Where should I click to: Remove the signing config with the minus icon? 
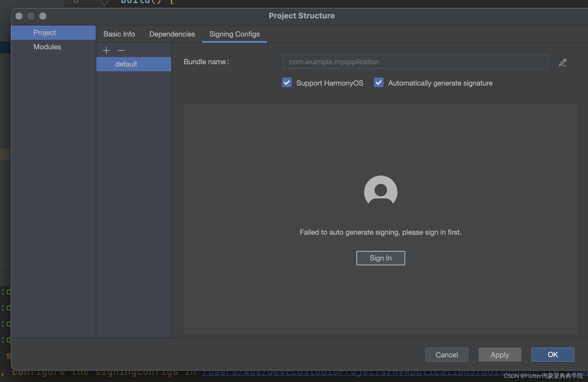[x=121, y=50]
